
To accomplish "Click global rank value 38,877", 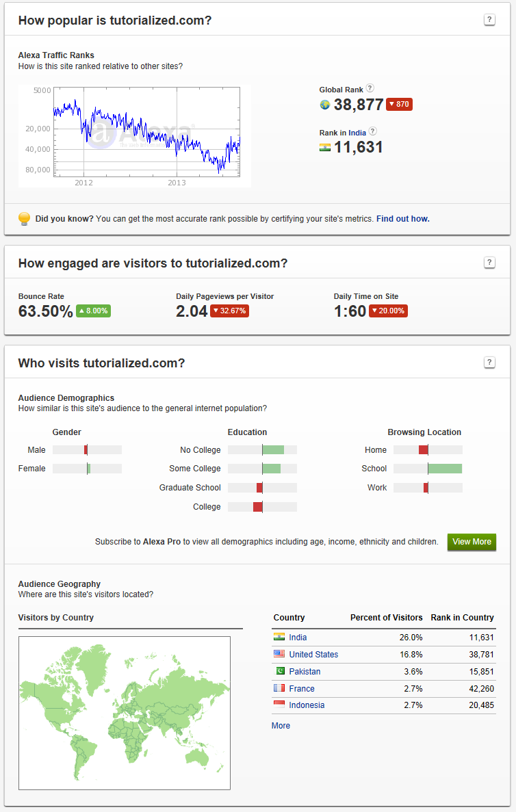I will click(x=359, y=105).
